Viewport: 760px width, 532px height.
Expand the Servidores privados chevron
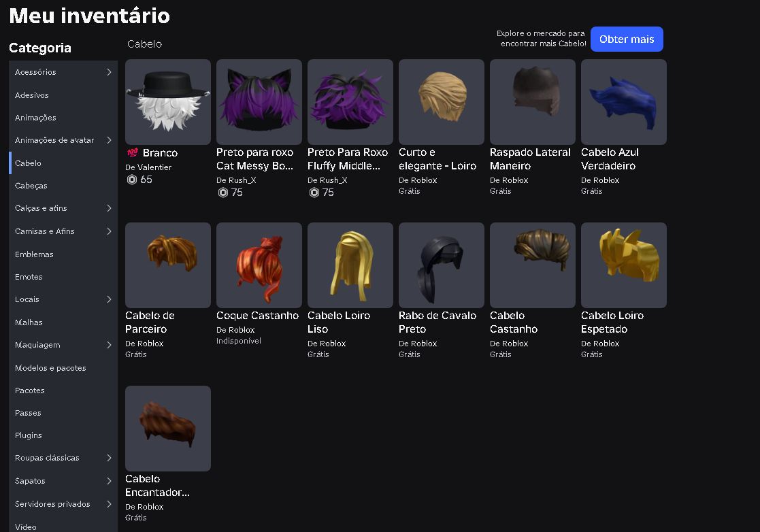pos(109,504)
